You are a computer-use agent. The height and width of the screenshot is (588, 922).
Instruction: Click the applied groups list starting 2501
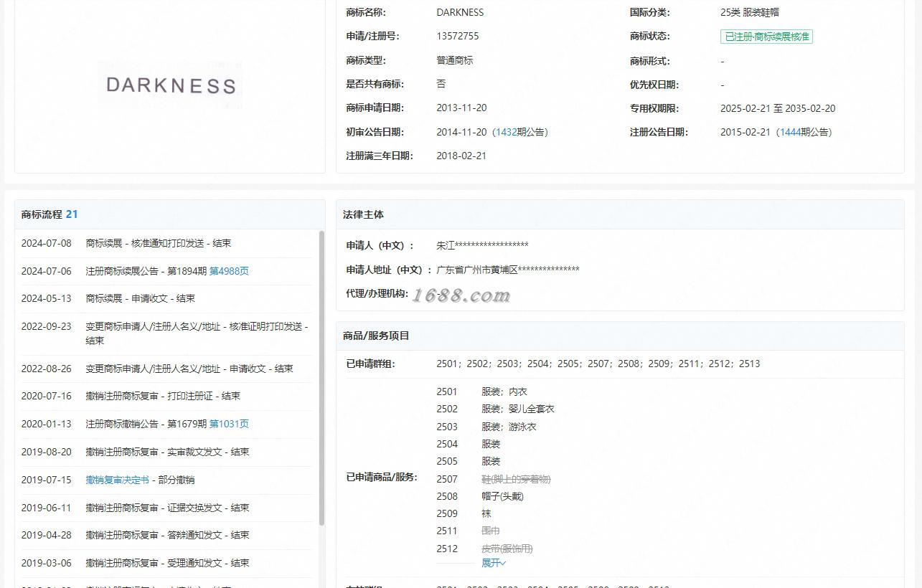(598, 364)
